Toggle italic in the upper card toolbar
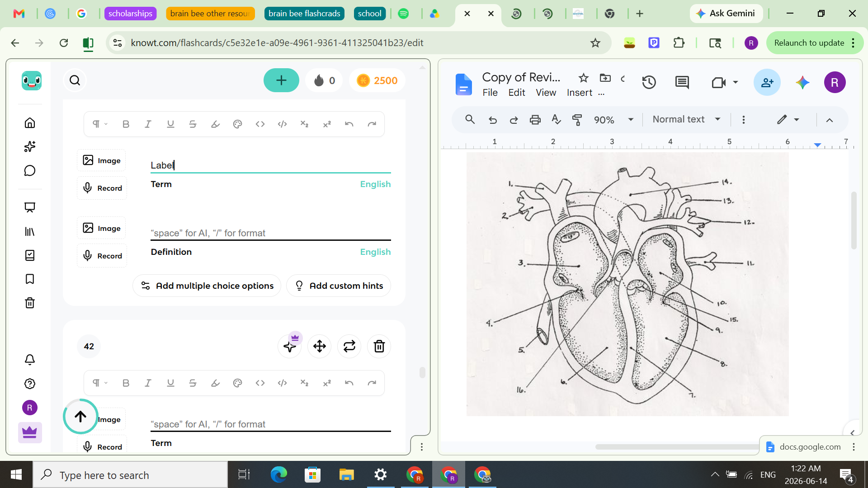Image resolution: width=868 pixels, height=488 pixels. pyautogui.click(x=148, y=124)
